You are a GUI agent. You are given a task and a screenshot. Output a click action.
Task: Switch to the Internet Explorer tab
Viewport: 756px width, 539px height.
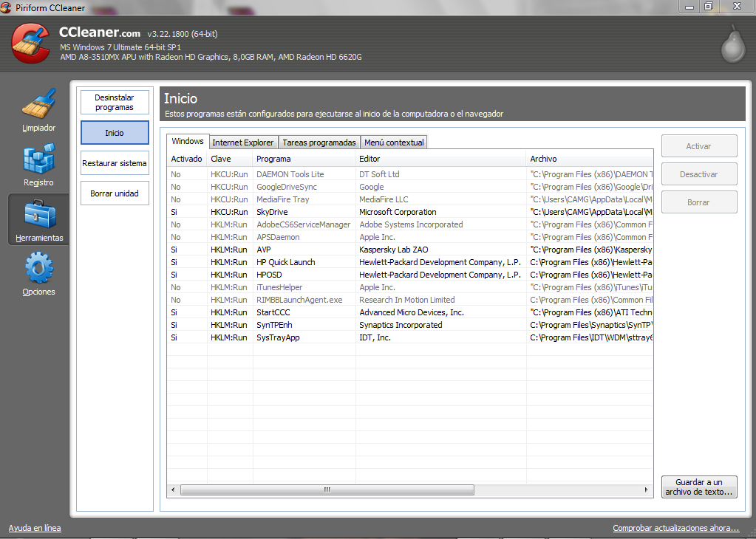point(243,143)
